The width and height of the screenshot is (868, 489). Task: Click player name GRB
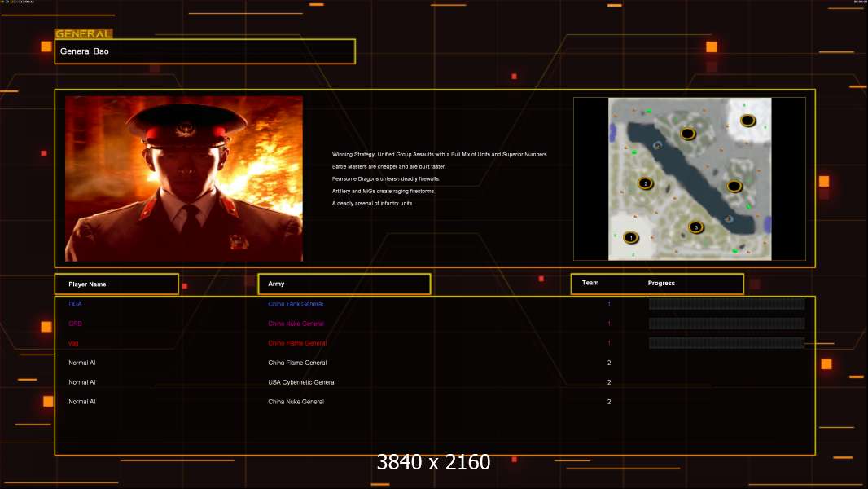click(x=75, y=324)
